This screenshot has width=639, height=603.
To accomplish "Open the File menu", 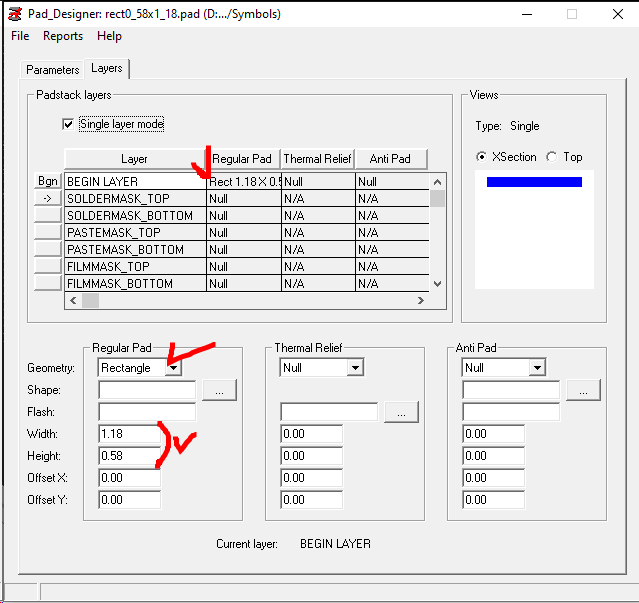I will [20, 36].
